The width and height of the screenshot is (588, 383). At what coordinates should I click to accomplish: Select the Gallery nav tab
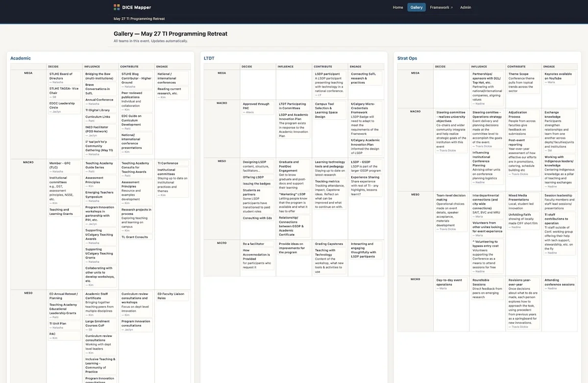[x=416, y=7]
